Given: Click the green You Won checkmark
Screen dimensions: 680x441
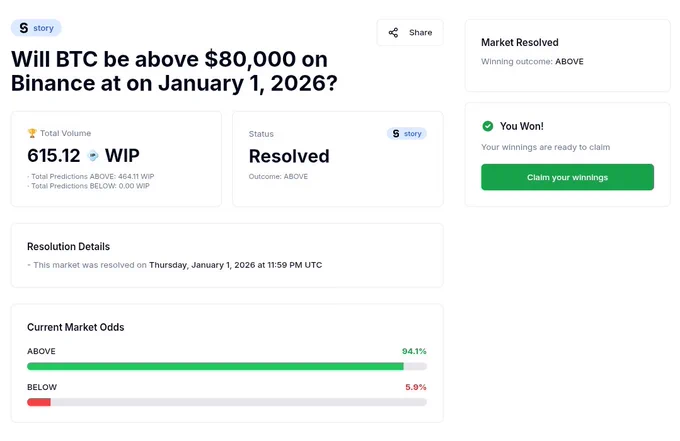Looking at the screenshot, I should pyautogui.click(x=488, y=126).
